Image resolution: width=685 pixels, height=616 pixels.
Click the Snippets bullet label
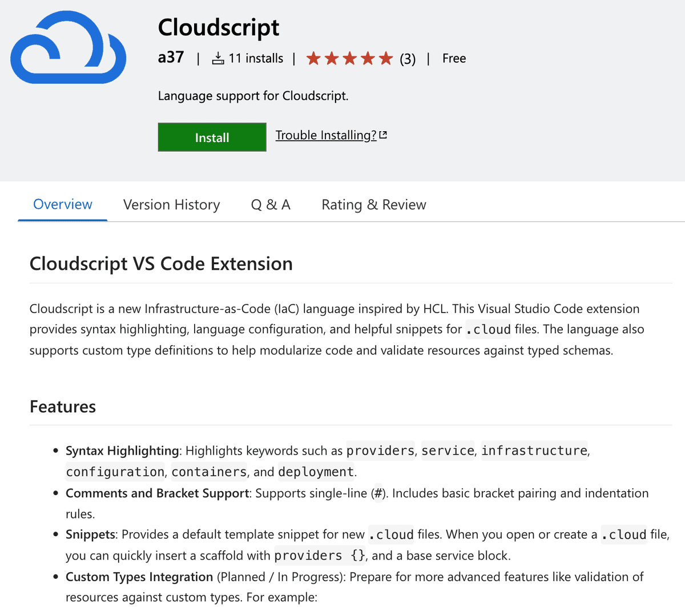coord(90,534)
